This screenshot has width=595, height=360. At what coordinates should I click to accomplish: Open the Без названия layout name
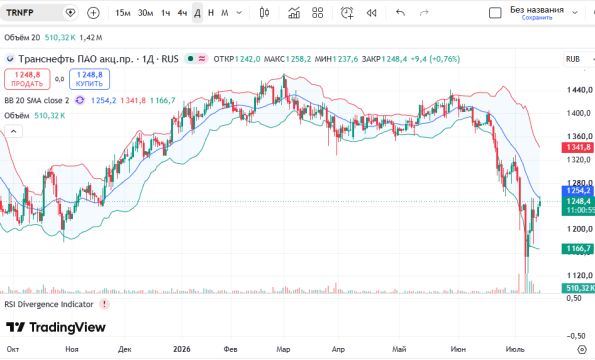coord(537,9)
